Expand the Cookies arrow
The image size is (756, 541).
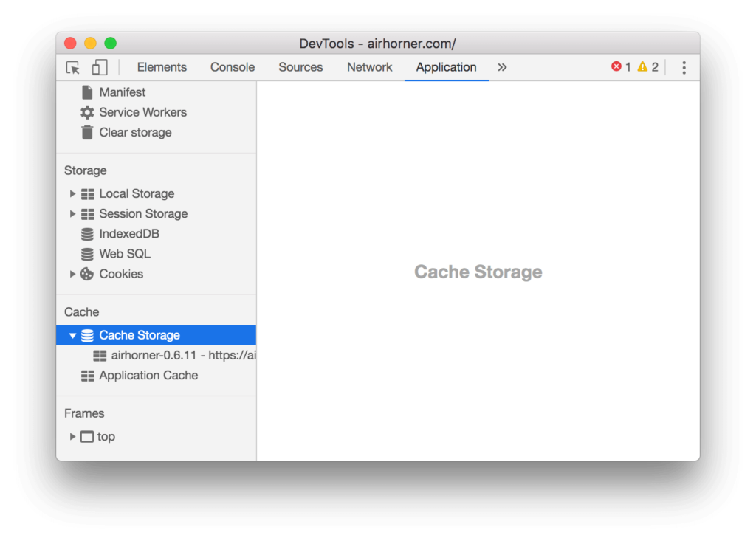[72, 274]
